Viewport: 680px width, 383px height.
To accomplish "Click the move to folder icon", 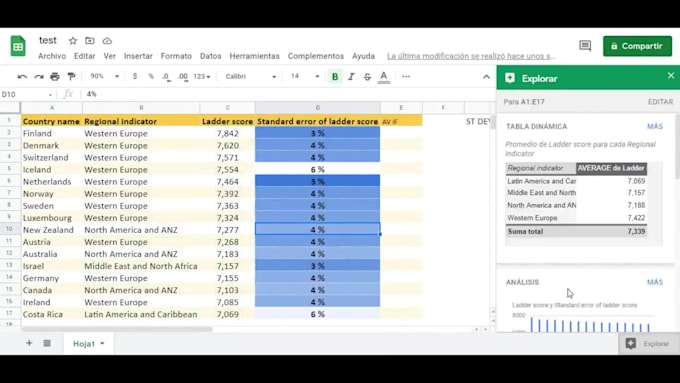I will (89, 41).
